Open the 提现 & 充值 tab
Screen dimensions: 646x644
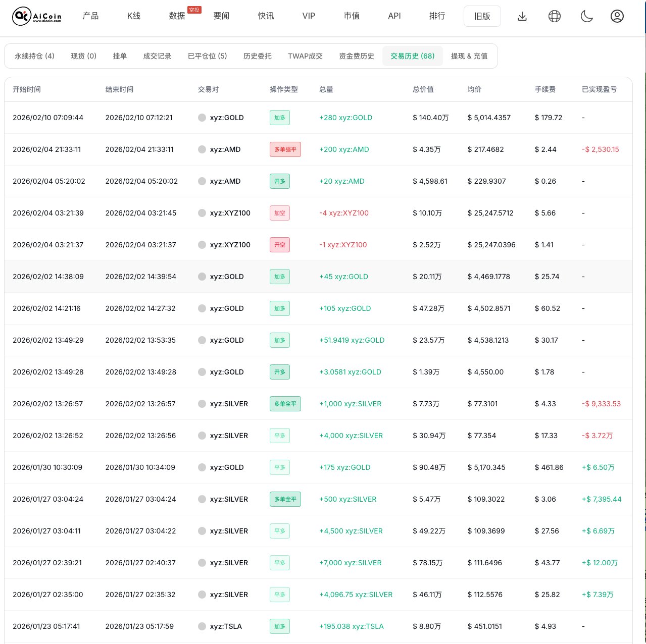pyautogui.click(x=469, y=56)
